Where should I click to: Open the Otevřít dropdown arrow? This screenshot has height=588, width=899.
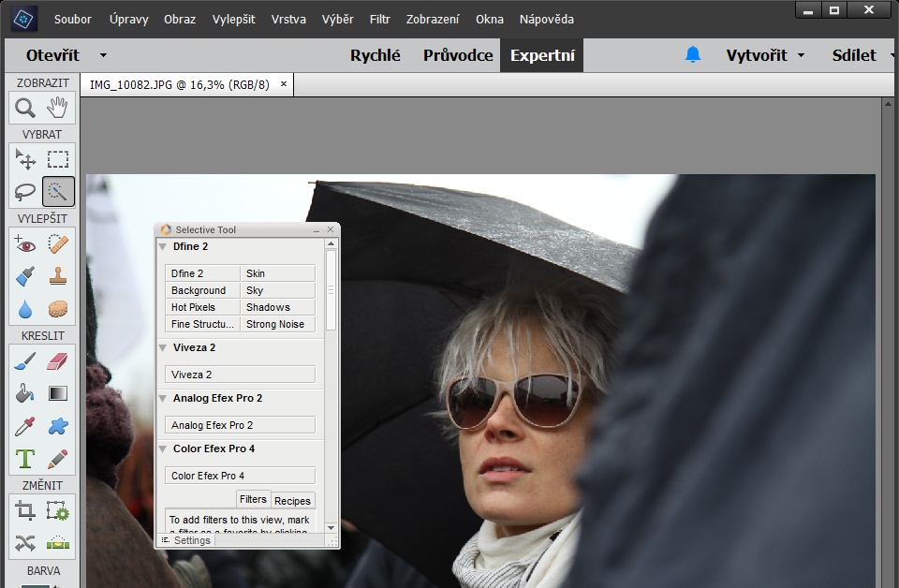pos(103,55)
